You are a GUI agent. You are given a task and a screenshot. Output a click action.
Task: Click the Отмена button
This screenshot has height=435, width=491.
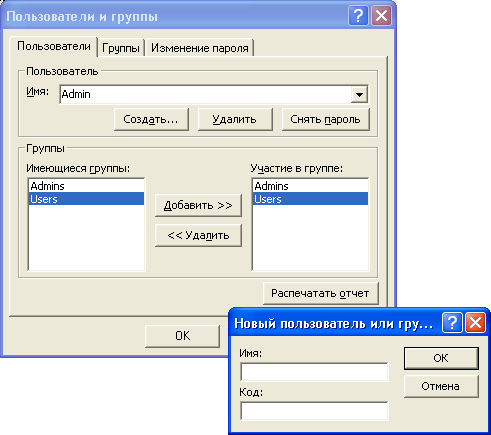441,386
